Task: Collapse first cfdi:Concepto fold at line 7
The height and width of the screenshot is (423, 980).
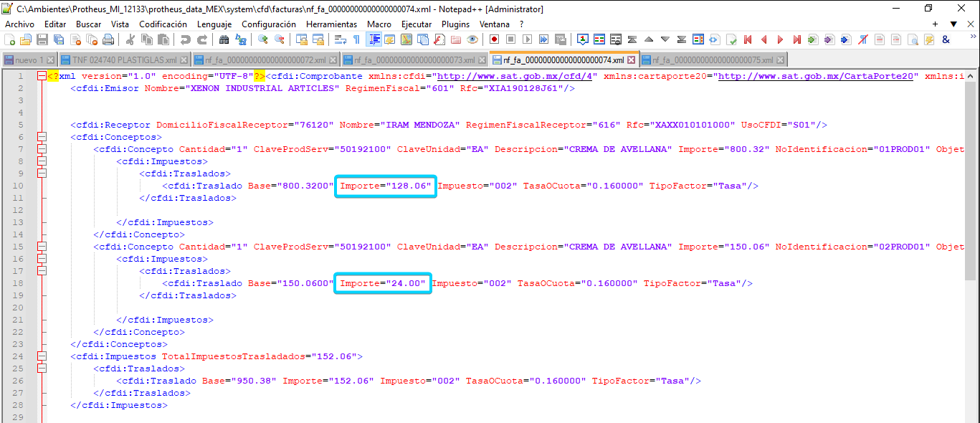Action: 42,148
